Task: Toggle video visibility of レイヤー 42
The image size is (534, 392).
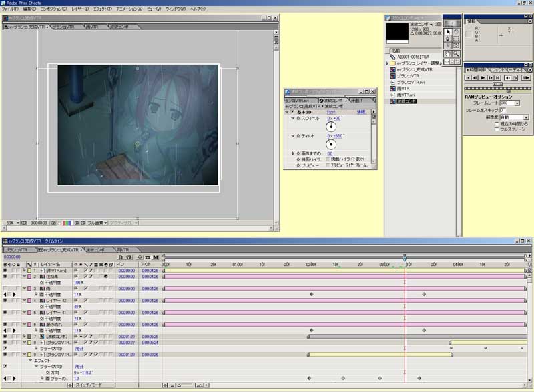Action: (5, 301)
